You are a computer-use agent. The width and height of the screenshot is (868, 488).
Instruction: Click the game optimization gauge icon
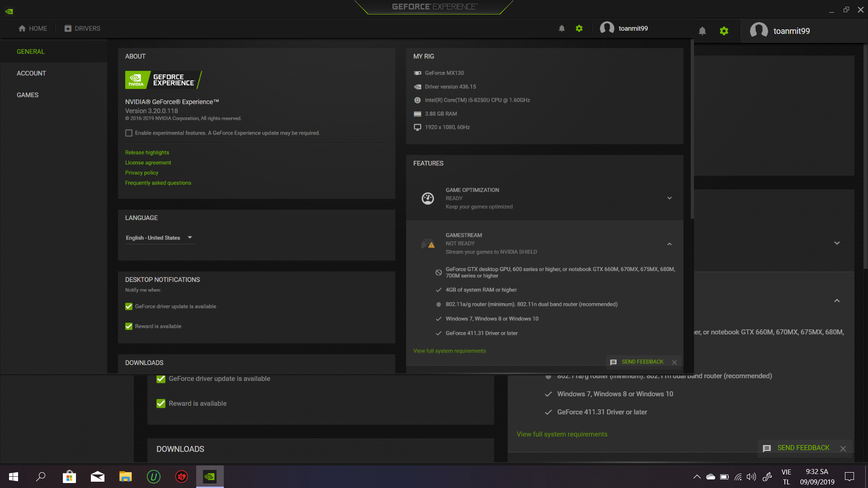[x=428, y=198]
